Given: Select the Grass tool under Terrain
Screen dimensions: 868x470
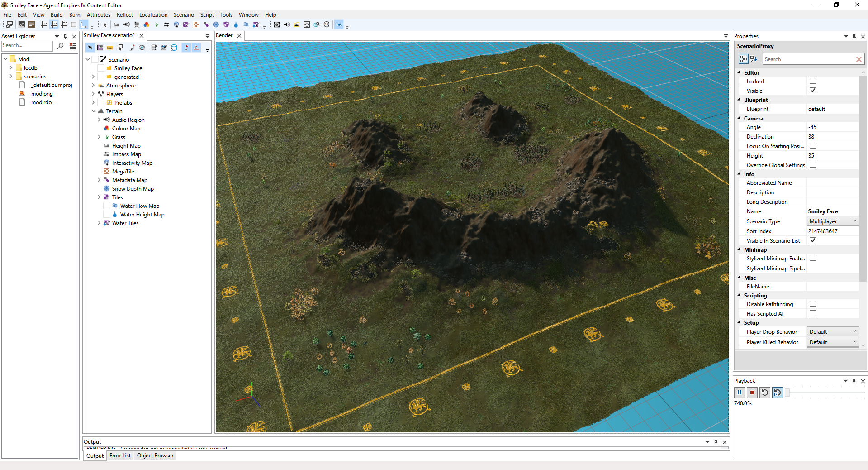Looking at the screenshot, I should (x=119, y=137).
